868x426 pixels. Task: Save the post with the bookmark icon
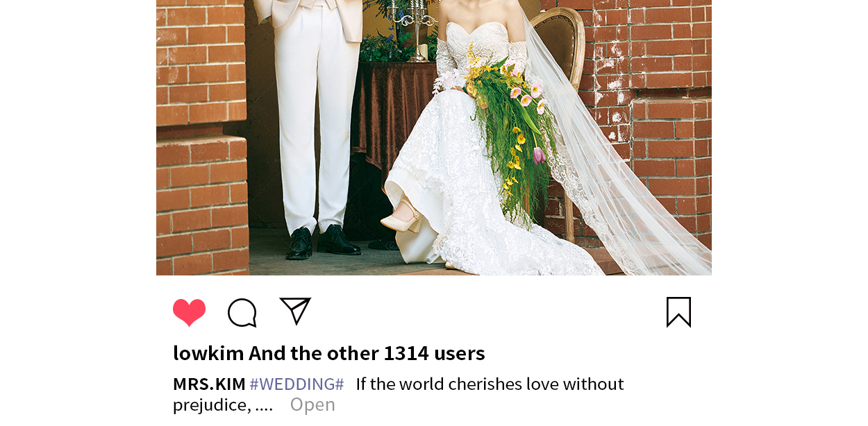pos(678,312)
